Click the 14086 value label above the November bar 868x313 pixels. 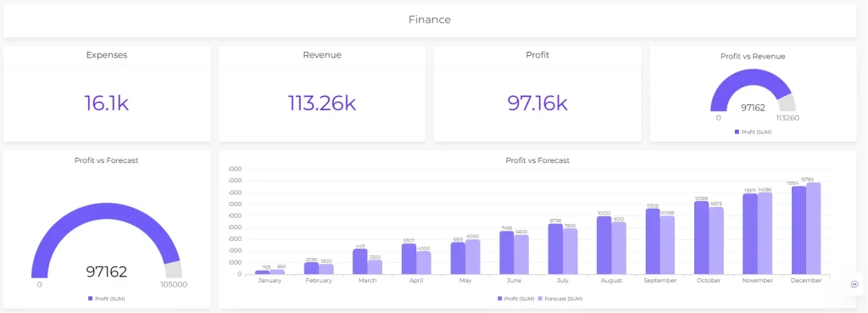click(x=765, y=189)
